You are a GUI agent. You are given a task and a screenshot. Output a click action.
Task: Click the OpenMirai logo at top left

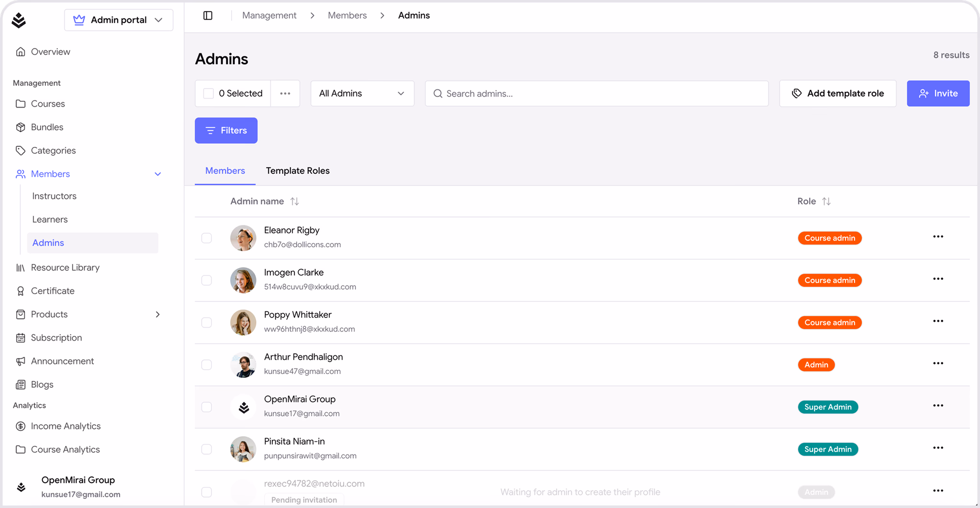pyautogui.click(x=19, y=20)
